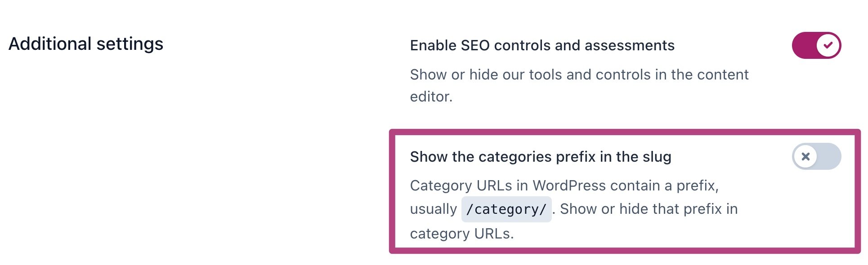Screen dimensions: 868x265
Task: Click the word 'slug' in the categories label
Action: (657, 157)
